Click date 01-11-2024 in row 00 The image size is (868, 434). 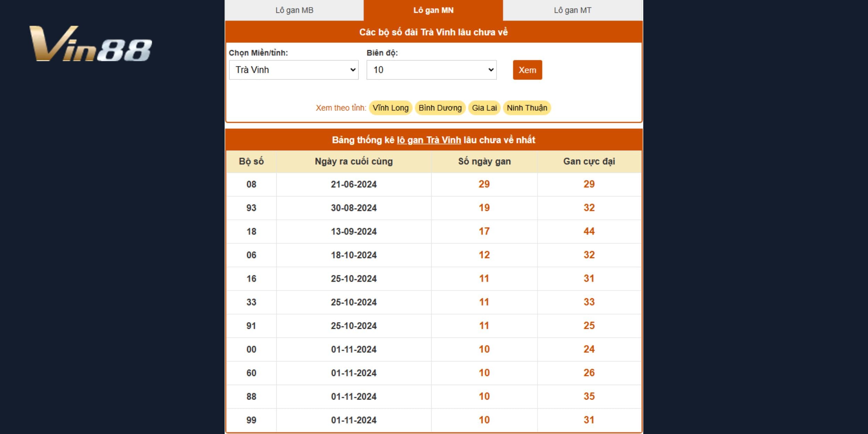point(354,350)
